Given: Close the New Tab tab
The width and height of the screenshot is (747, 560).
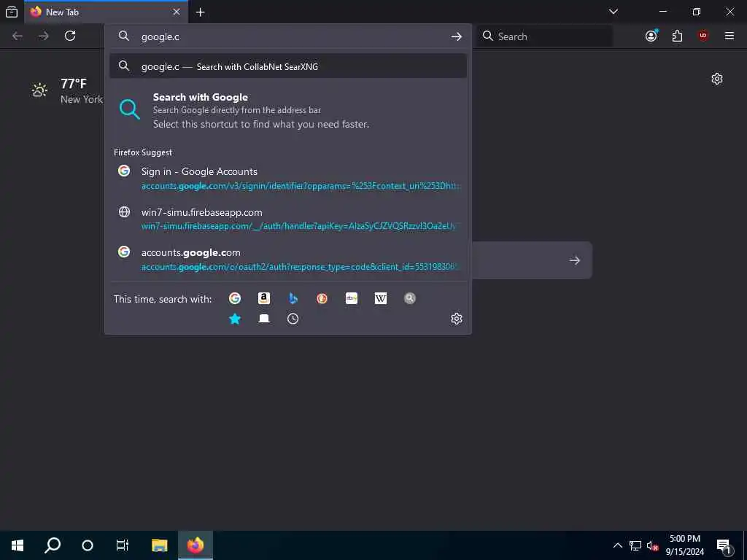Looking at the screenshot, I should click(x=177, y=12).
